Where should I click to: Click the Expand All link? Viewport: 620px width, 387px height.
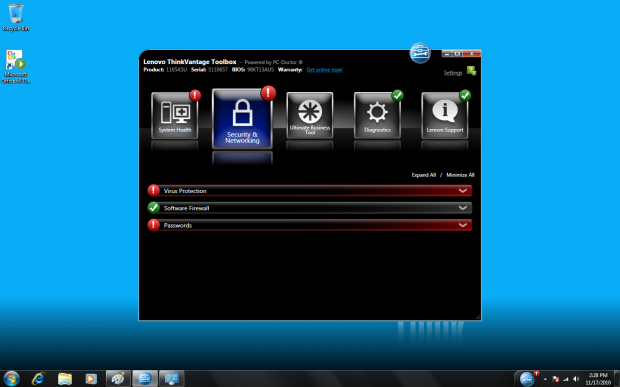[423, 175]
